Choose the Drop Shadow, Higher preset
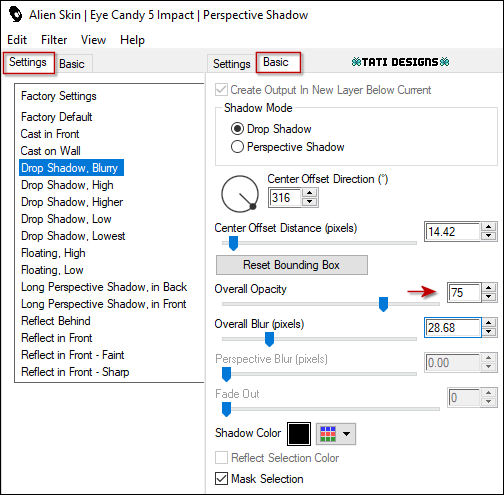This screenshot has width=504, height=495. [72, 202]
